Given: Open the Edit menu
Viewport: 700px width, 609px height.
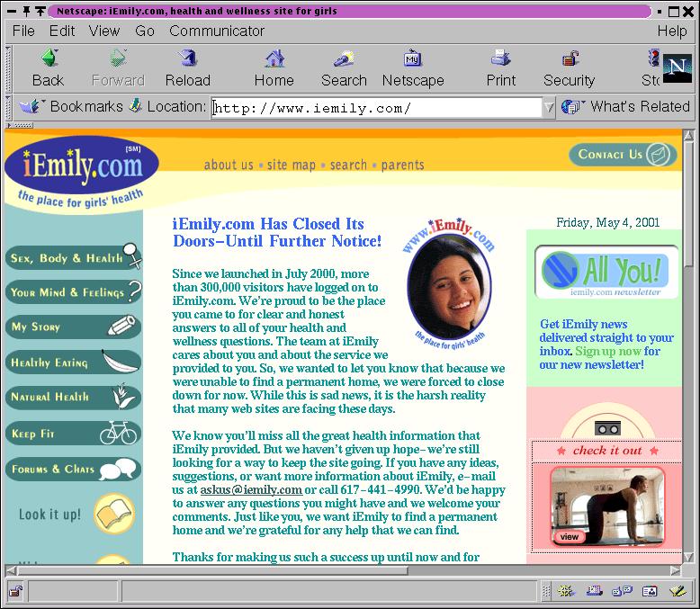Looking at the screenshot, I should 61,31.
